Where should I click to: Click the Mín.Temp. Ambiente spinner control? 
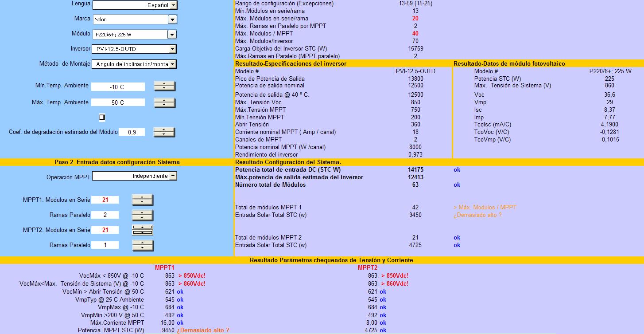(x=164, y=86)
